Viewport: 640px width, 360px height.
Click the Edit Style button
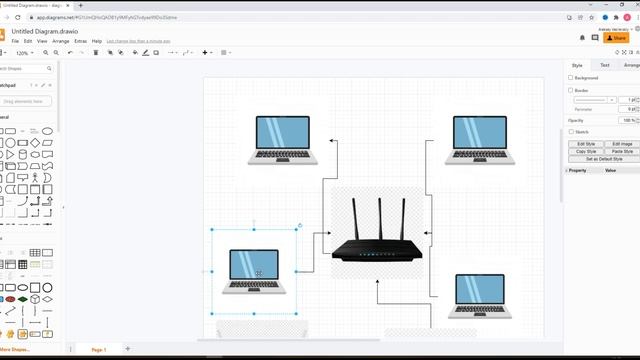(586, 144)
